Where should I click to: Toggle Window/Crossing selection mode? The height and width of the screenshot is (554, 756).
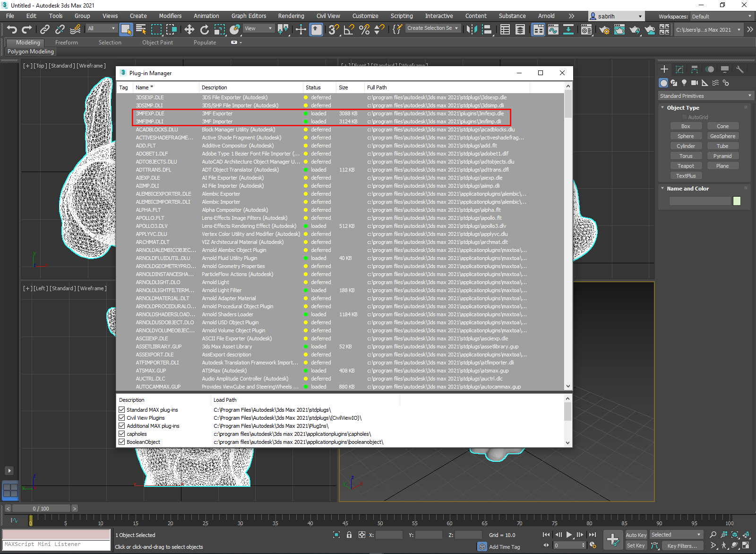(x=171, y=30)
